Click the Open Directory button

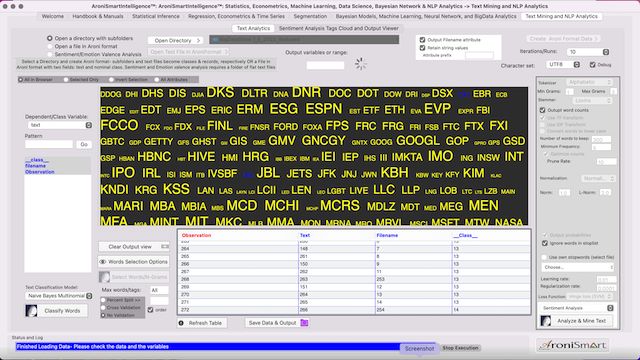coord(176,40)
